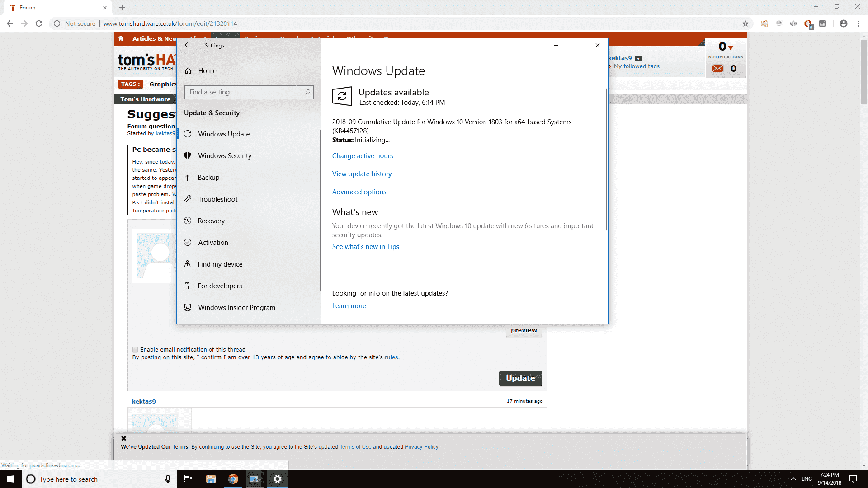Open the Troubleshoot settings page
This screenshot has height=488, width=868.
(249, 199)
